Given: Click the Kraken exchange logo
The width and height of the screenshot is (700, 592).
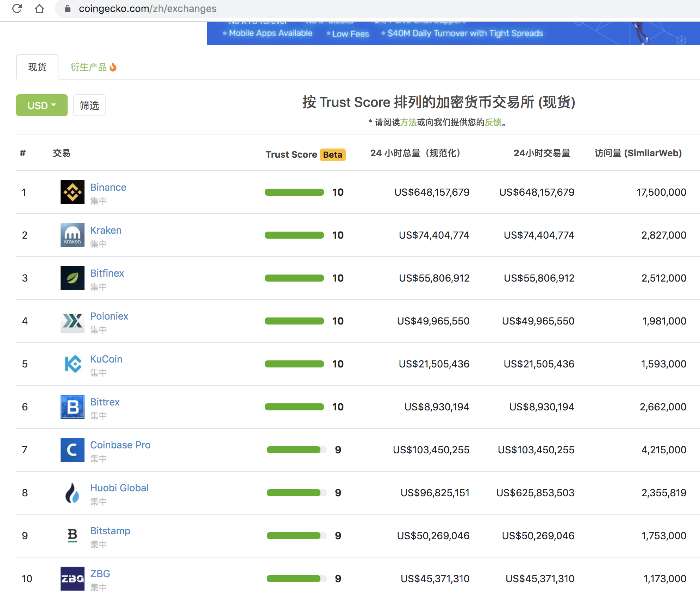Looking at the screenshot, I should tap(73, 235).
